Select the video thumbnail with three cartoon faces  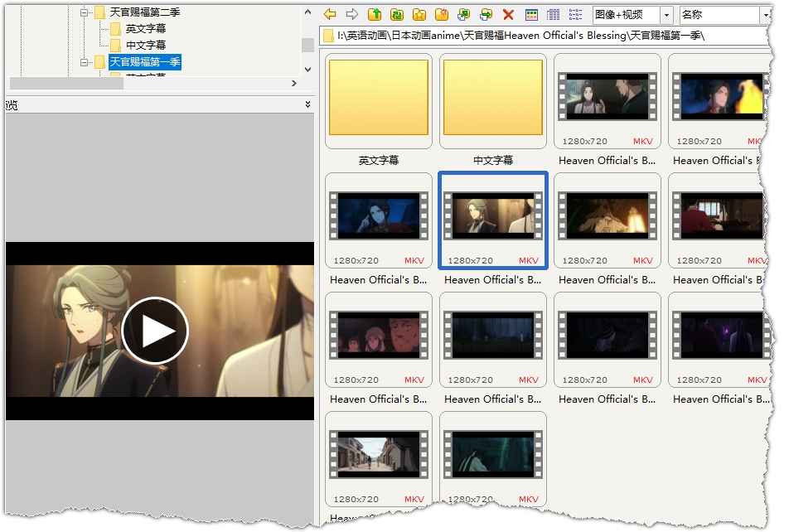(379, 340)
